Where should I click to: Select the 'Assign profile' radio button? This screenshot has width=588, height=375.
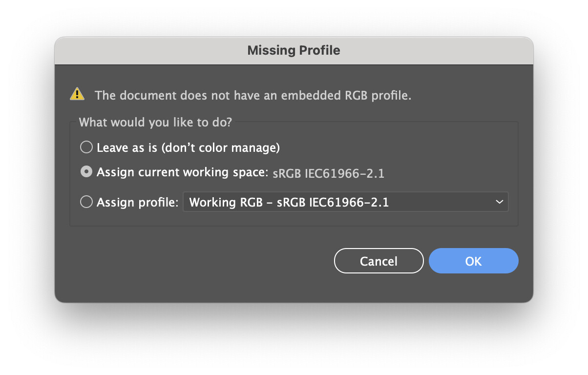click(x=86, y=202)
